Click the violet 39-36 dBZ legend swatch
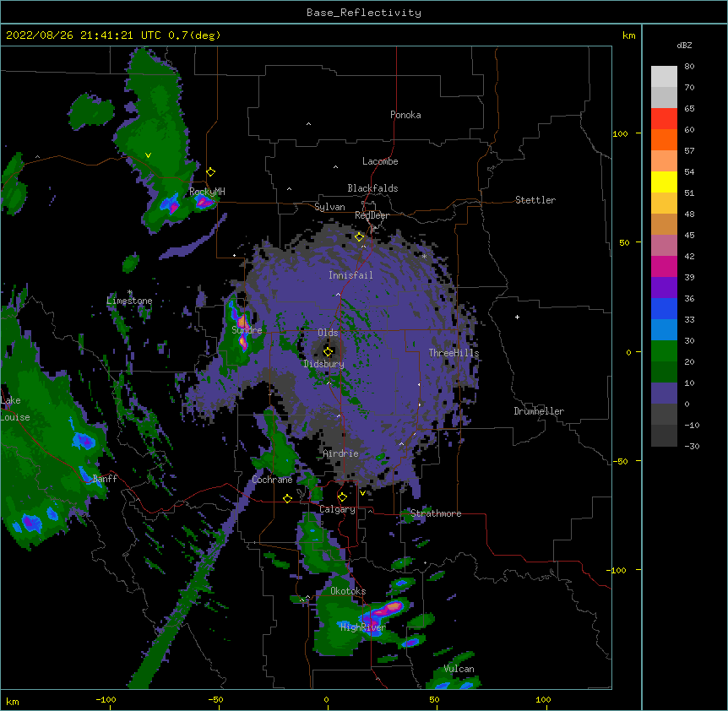Screen dimensions: 728x711 pyautogui.click(x=664, y=288)
